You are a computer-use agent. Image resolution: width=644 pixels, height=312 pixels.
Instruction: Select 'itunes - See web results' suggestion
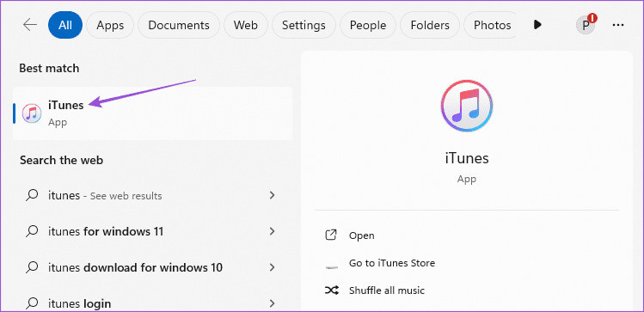152,195
